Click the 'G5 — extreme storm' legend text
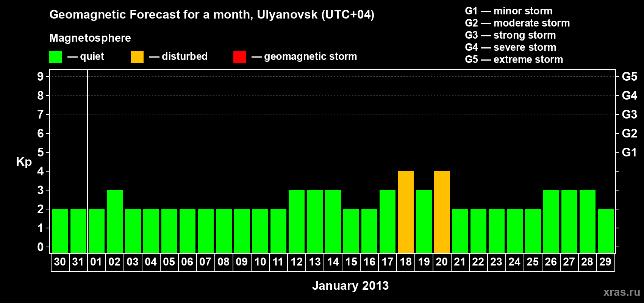 point(514,59)
